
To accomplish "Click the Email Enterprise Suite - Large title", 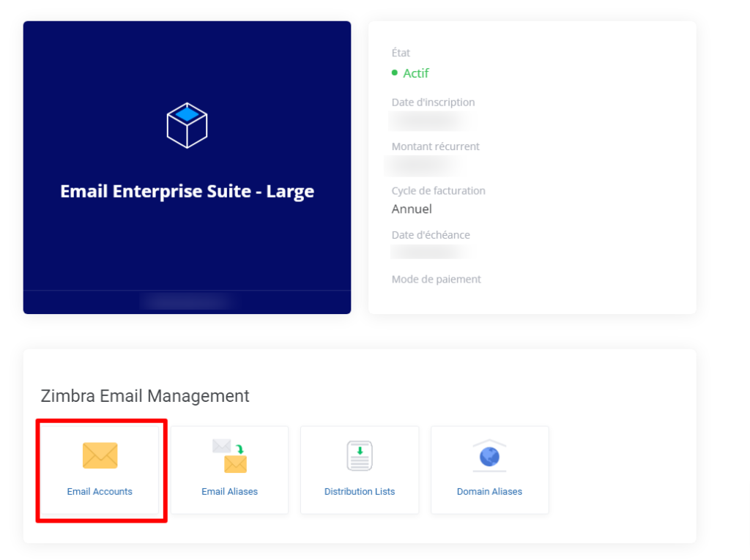I will point(187,192).
